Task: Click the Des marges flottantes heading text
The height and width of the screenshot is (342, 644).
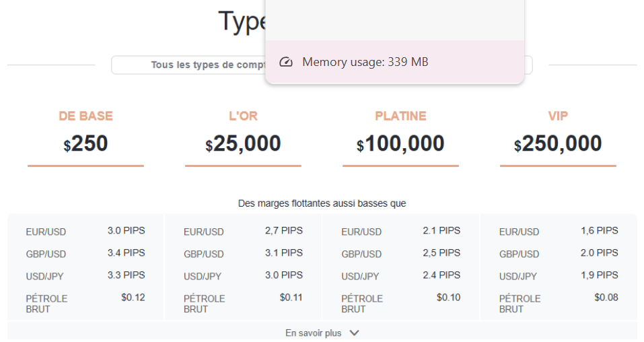Action: point(322,203)
